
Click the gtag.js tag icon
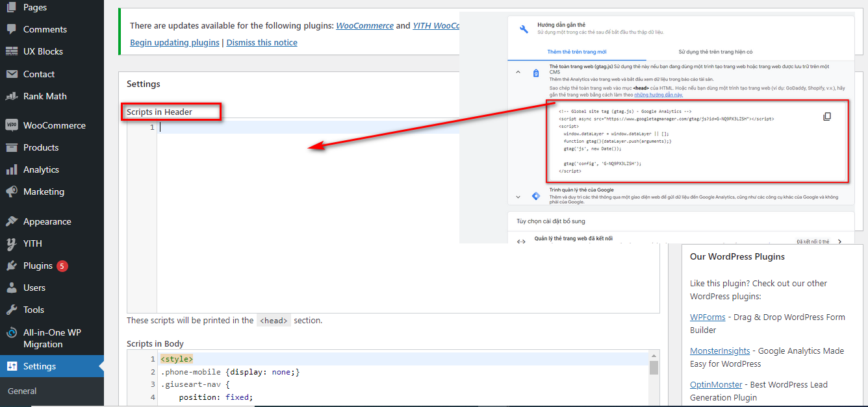(x=535, y=73)
